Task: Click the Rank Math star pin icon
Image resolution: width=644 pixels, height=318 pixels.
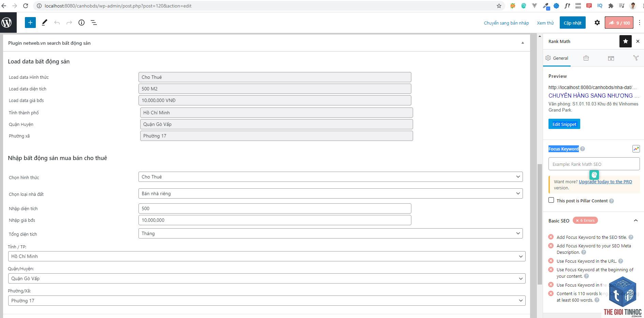Action: pyautogui.click(x=625, y=41)
